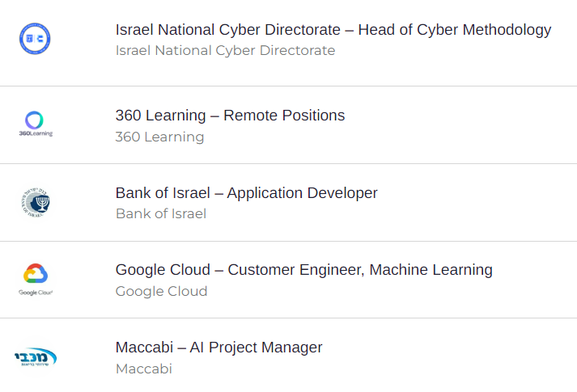This screenshot has width=577, height=392.
Task: Select the gray 360 Learning company name
Action: [159, 137]
